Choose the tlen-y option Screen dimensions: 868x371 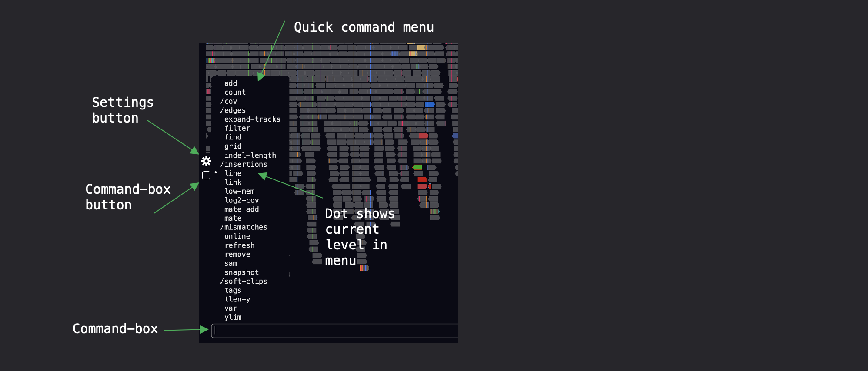coord(237,299)
